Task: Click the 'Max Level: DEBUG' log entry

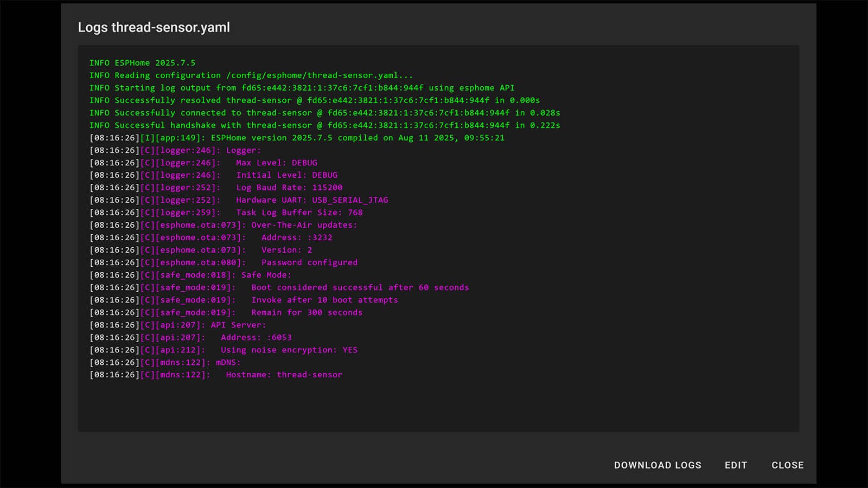Action: [276, 163]
